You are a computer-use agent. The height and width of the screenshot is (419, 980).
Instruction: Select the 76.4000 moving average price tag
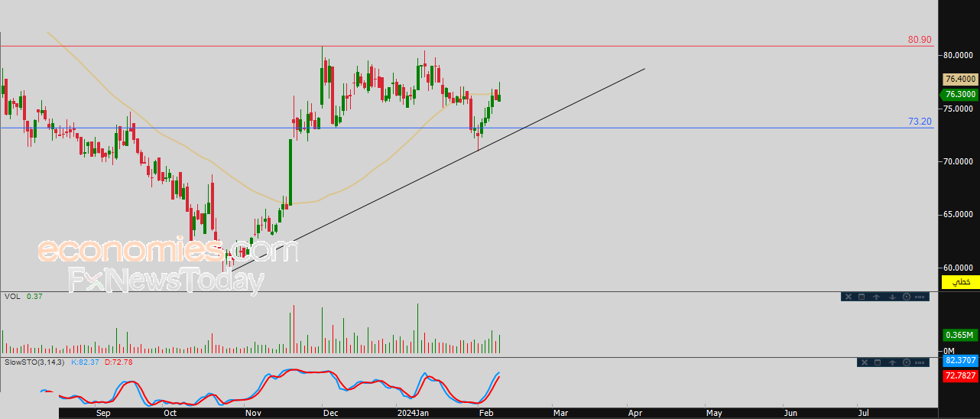tap(960, 79)
